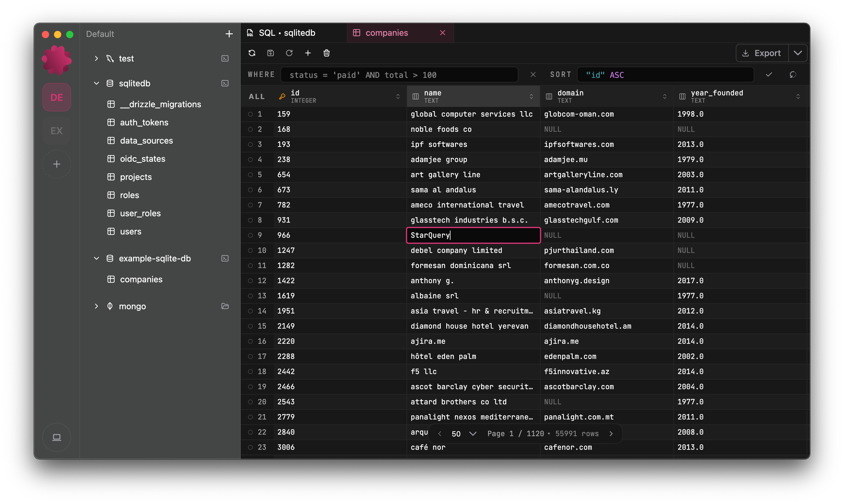Click the Export button
844x504 pixels.
762,53
